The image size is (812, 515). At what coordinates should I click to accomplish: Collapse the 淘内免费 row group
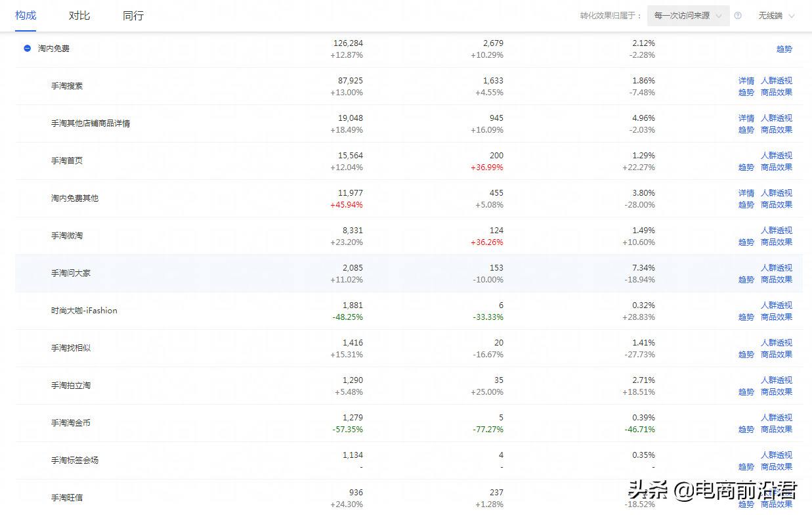click(x=28, y=49)
